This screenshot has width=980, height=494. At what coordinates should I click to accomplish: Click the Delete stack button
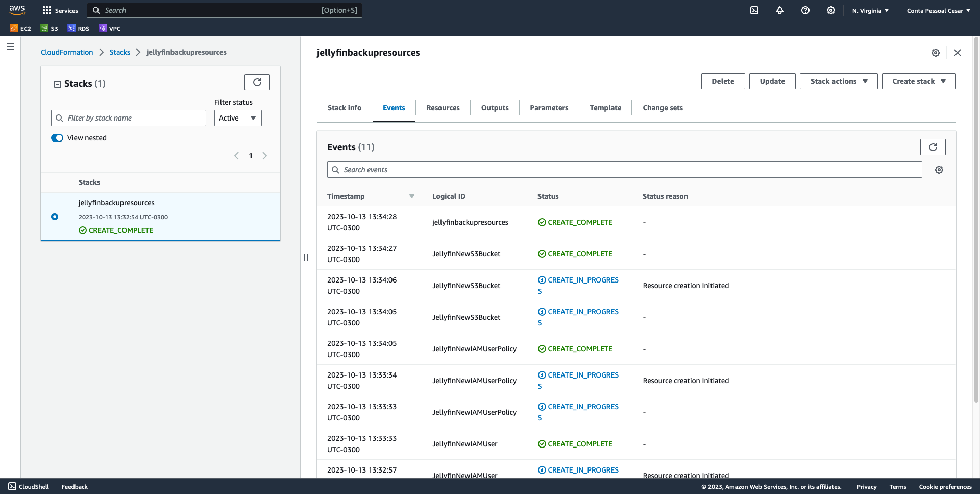coord(723,81)
